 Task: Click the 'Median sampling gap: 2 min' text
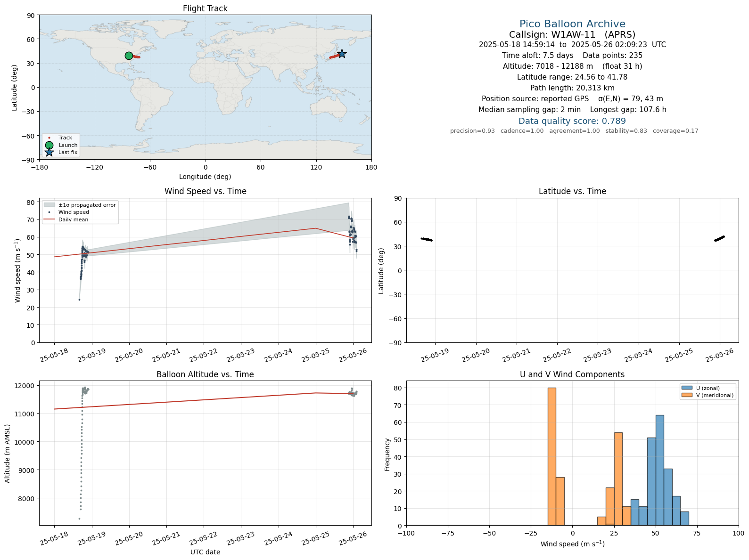[x=529, y=110]
